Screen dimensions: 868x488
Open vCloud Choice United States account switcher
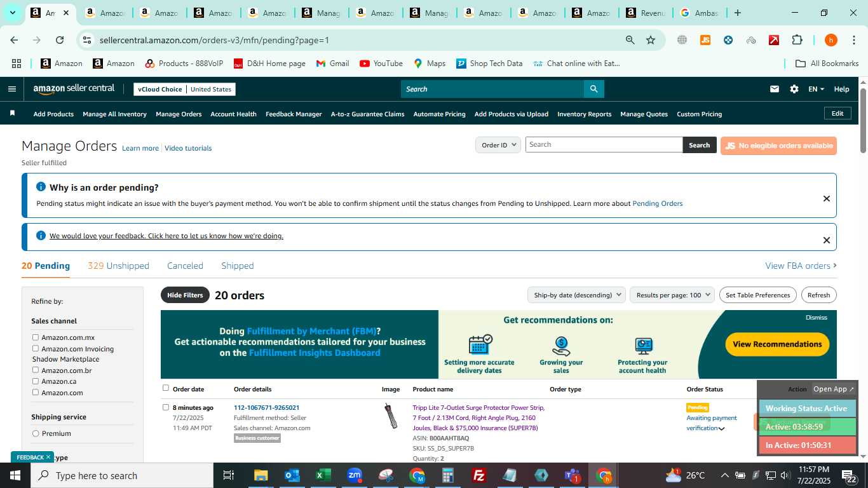pyautogui.click(x=184, y=89)
